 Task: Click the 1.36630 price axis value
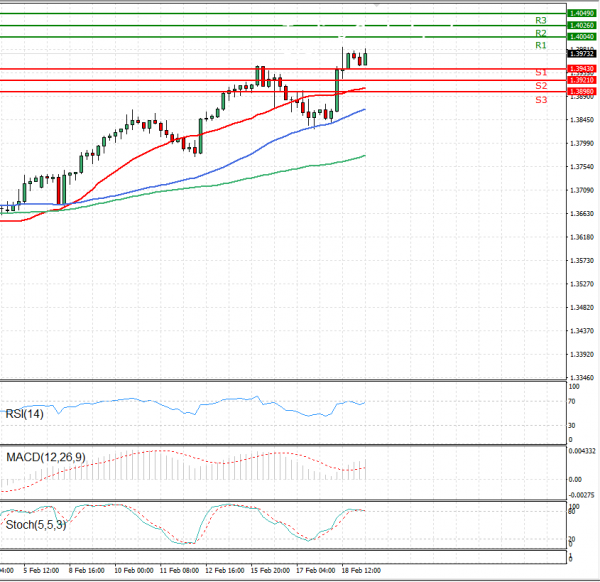[582, 214]
